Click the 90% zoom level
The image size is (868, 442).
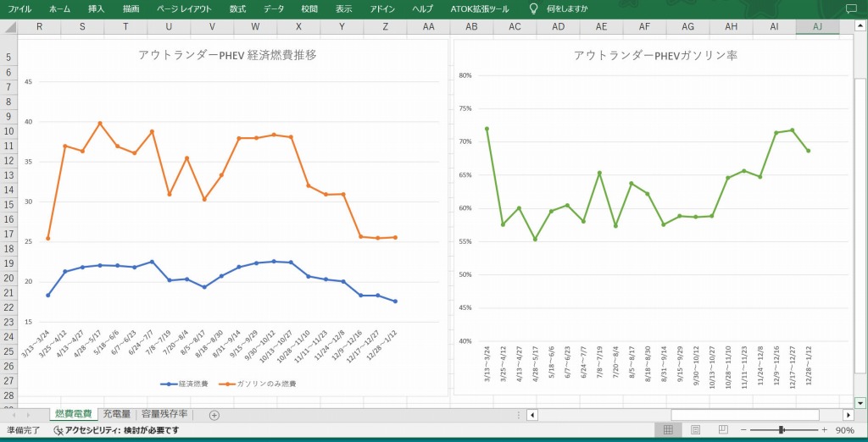[x=845, y=430]
